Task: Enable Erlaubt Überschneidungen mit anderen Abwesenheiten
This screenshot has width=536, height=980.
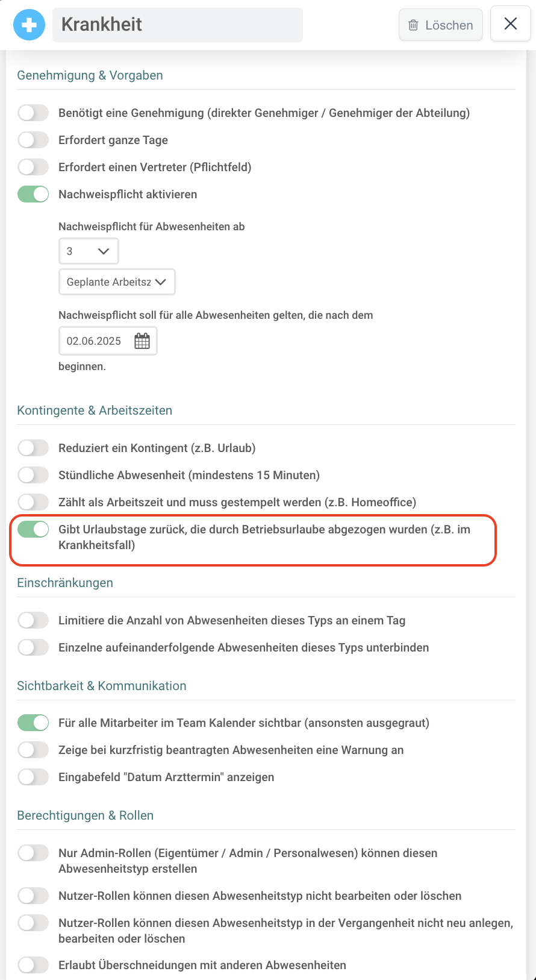Action: (33, 965)
